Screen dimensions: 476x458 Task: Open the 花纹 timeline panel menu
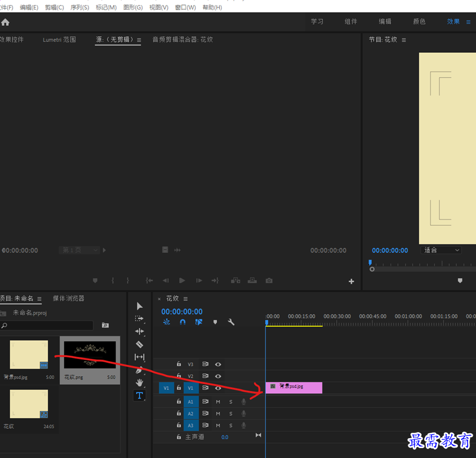[185, 299]
